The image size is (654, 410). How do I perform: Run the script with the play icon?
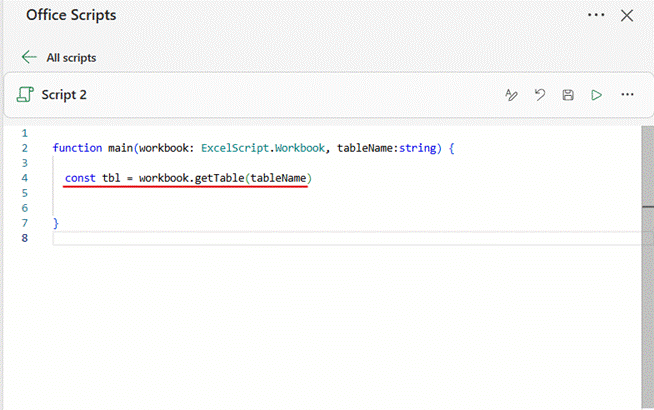coord(596,95)
